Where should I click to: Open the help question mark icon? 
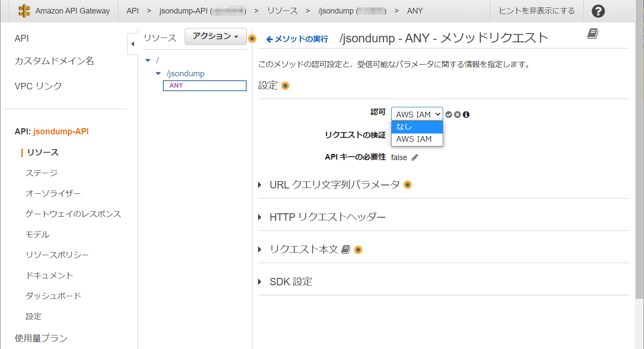click(598, 11)
